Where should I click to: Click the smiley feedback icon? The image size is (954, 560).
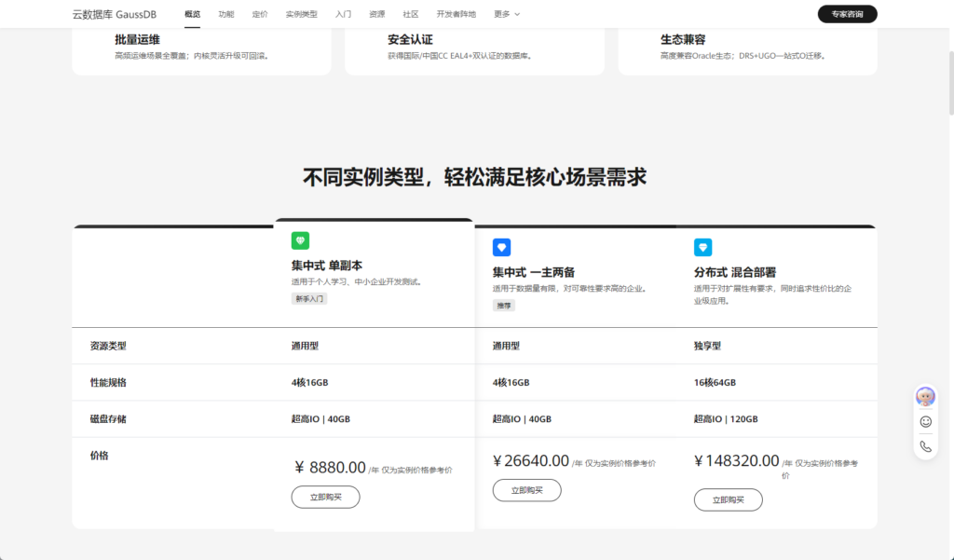point(925,421)
